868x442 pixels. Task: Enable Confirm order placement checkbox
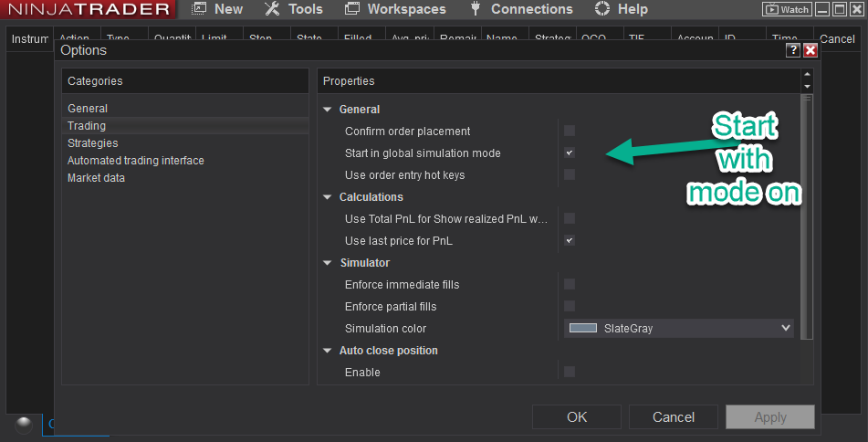[x=570, y=132]
